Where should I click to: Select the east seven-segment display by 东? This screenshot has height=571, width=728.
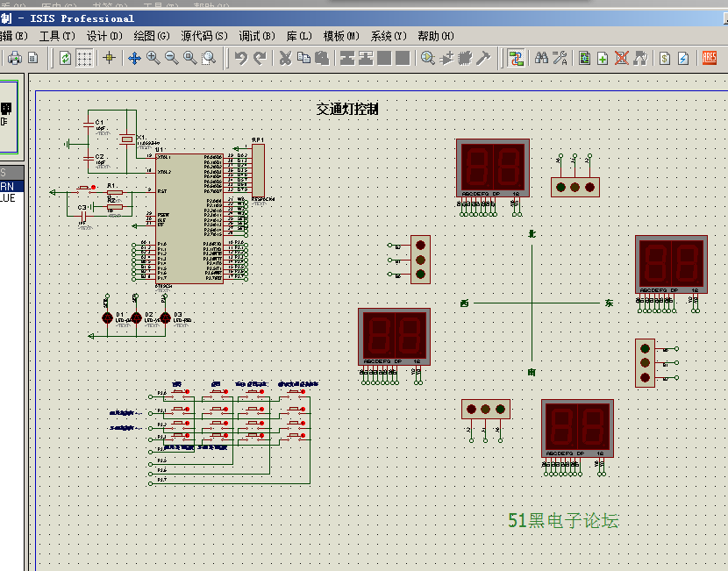pyautogui.click(x=671, y=265)
